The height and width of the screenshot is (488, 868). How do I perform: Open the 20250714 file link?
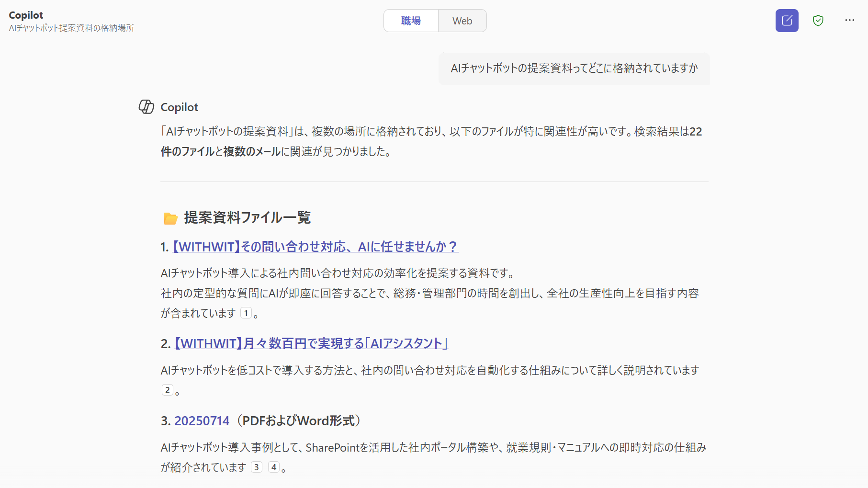click(x=202, y=420)
